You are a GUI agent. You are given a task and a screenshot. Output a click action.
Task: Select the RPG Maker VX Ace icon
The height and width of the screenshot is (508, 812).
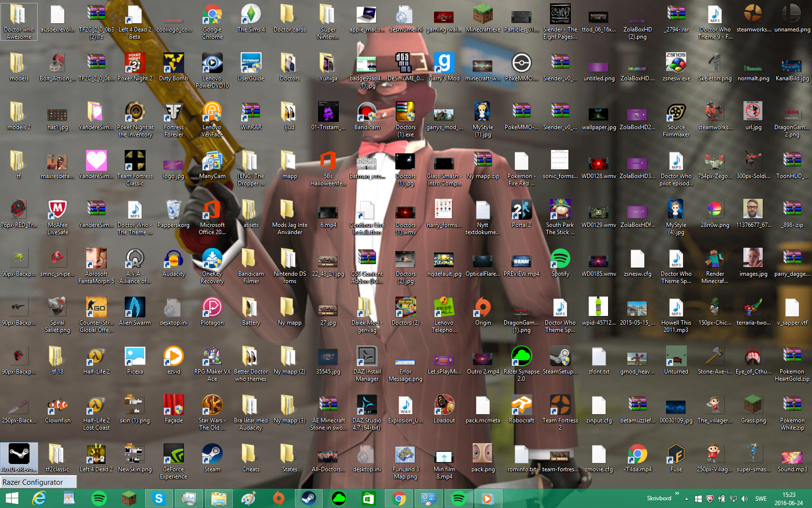point(212,364)
